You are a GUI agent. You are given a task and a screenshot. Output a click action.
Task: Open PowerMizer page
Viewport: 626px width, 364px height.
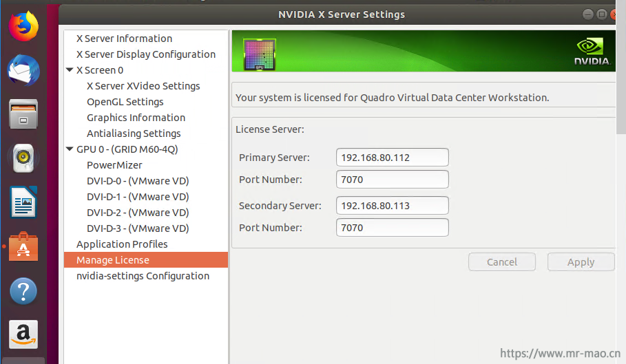114,165
